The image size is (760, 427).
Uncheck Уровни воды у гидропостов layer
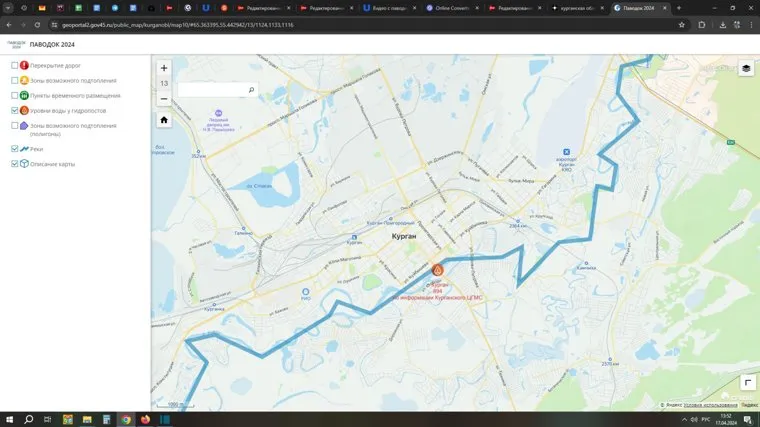click(15, 110)
